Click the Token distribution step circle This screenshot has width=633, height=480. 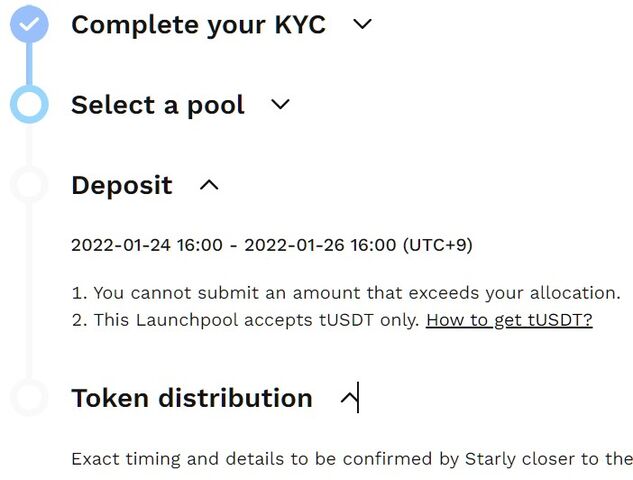point(29,397)
